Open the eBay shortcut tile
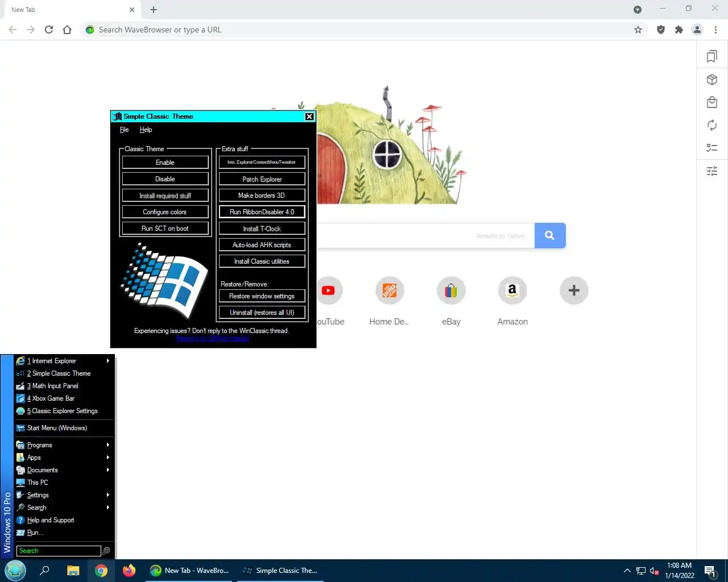 click(451, 290)
